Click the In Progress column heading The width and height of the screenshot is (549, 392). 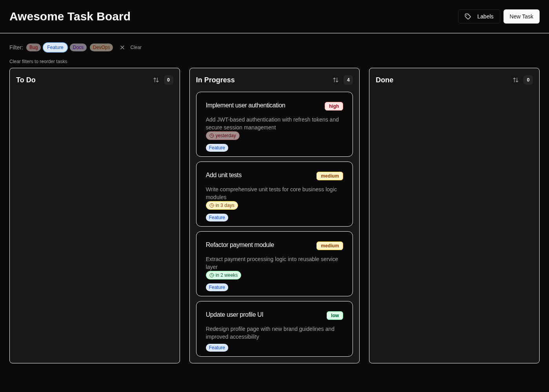click(215, 80)
